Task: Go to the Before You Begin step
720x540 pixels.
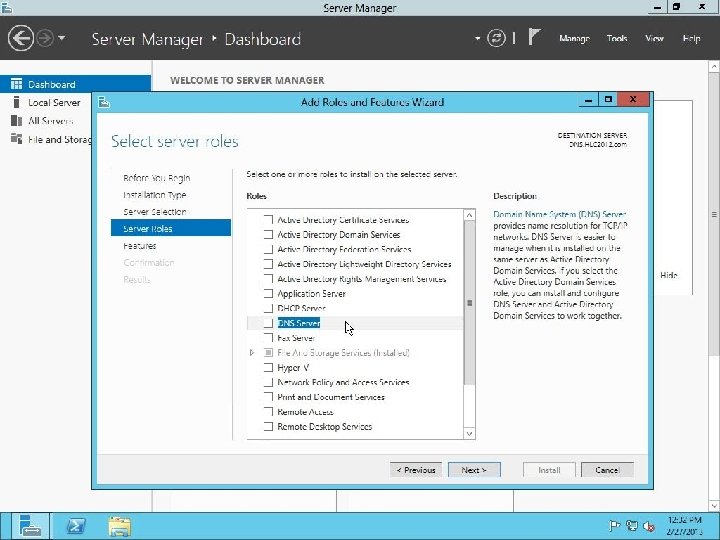Action: point(157,178)
